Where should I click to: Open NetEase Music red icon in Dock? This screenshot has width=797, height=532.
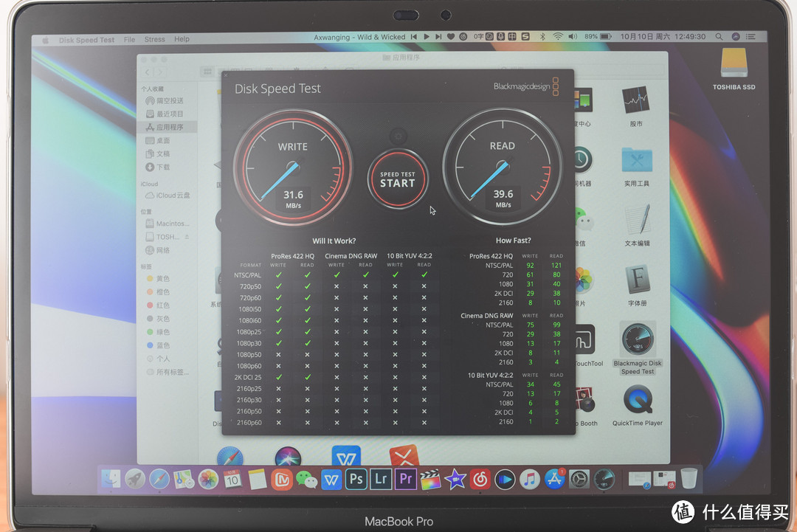480,479
